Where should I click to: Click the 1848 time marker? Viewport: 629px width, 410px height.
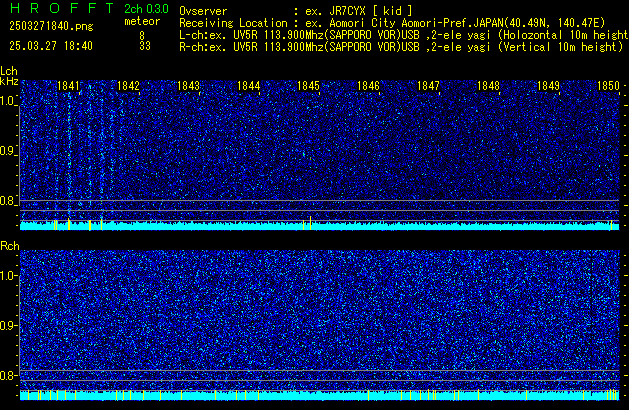489,86
